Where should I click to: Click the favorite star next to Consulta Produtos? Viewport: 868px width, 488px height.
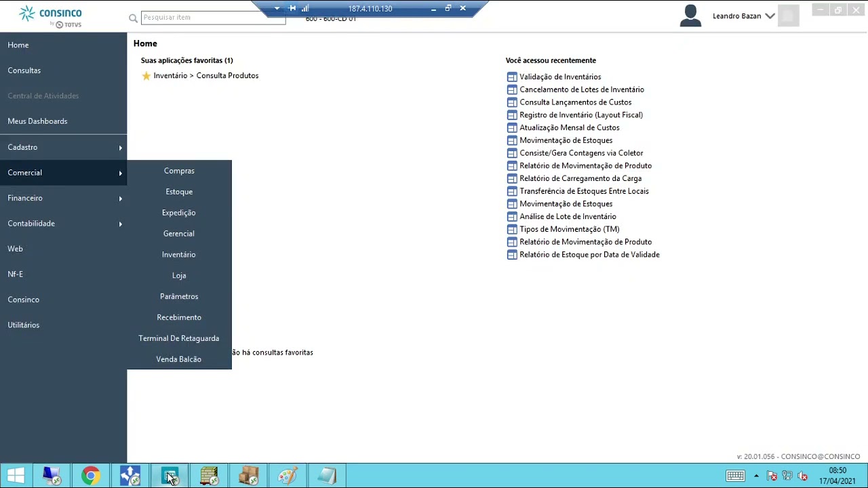pyautogui.click(x=146, y=76)
